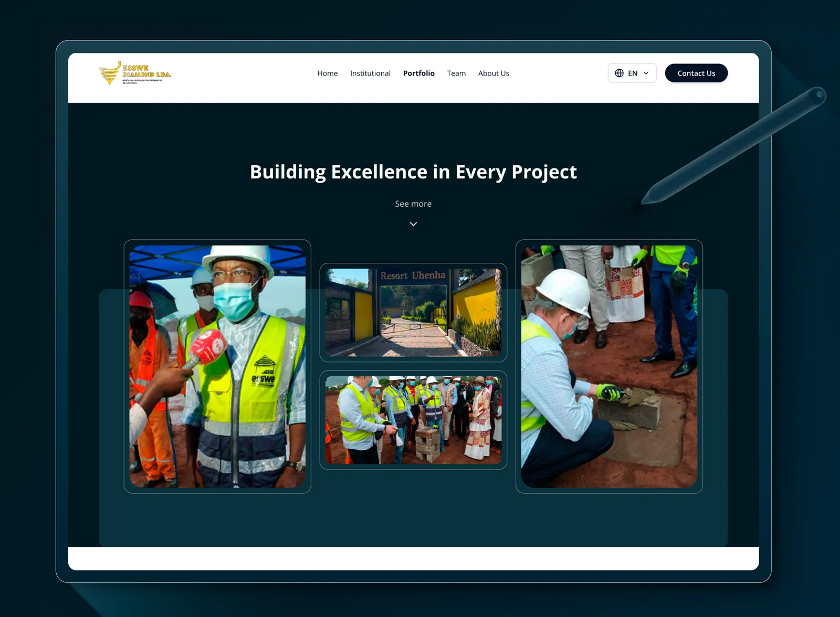Open the Institutional menu item
Viewport: 840px width, 617px height.
[370, 73]
